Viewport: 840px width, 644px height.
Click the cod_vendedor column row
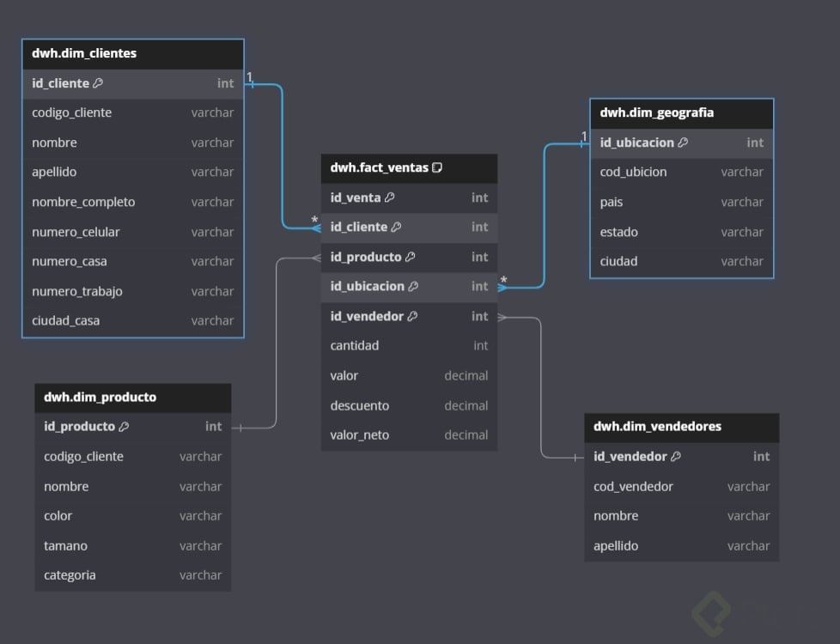coord(681,487)
